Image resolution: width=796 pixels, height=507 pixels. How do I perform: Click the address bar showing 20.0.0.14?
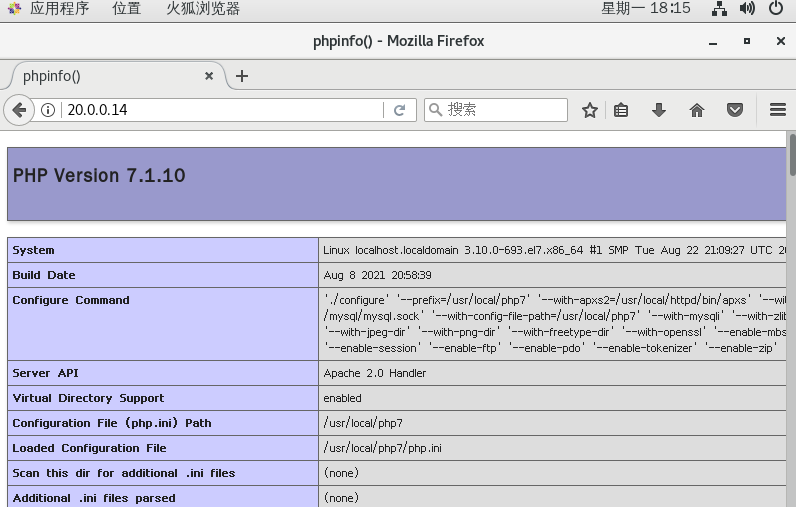click(223, 110)
